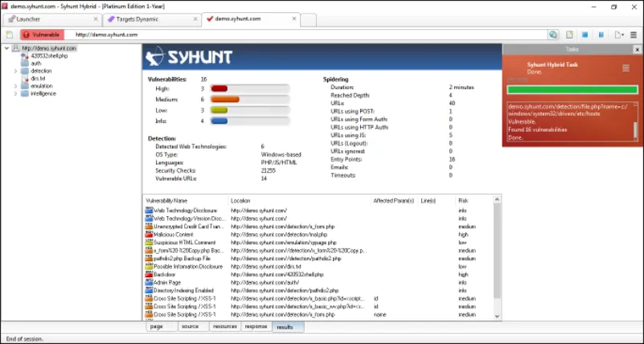
Task: Open the main hamburger menu in toolbar
Action: (x=634, y=35)
